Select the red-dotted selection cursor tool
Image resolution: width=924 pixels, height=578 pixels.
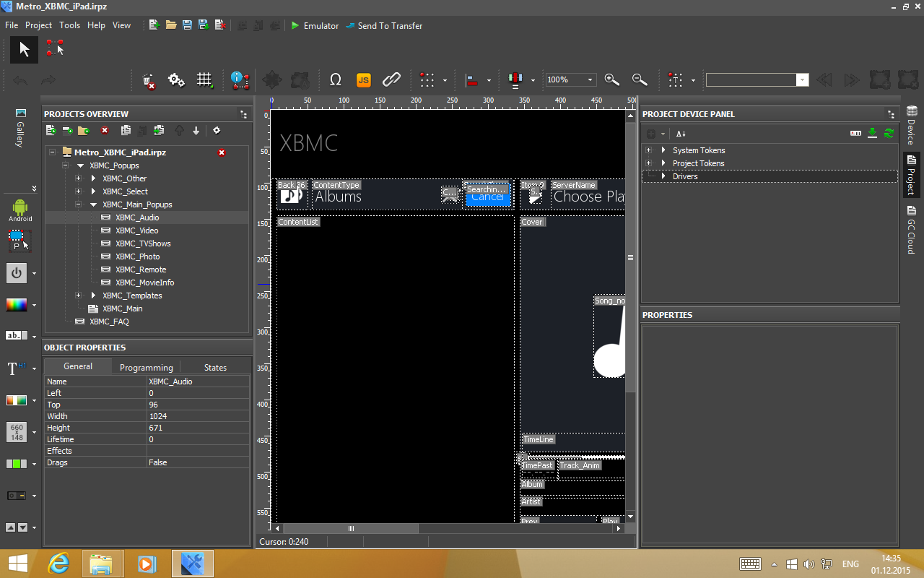55,48
